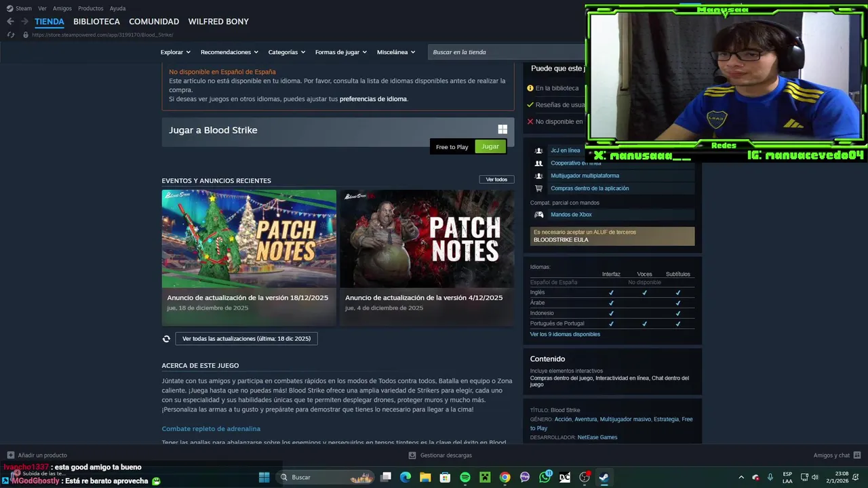This screenshot has width=868, height=488.
Task: Click the Mandos de Xbox link
Action: click(x=571, y=215)
